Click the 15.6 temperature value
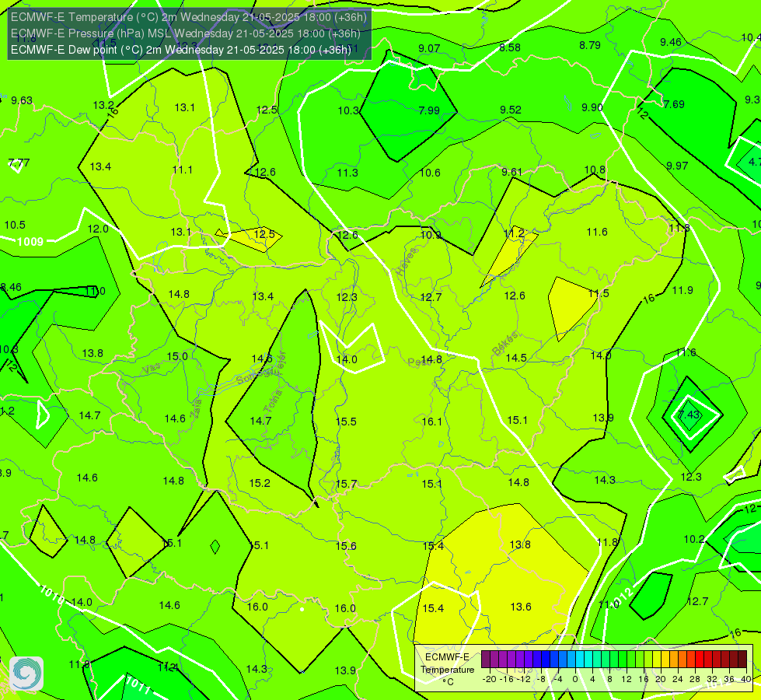 (x=346, y=546)
